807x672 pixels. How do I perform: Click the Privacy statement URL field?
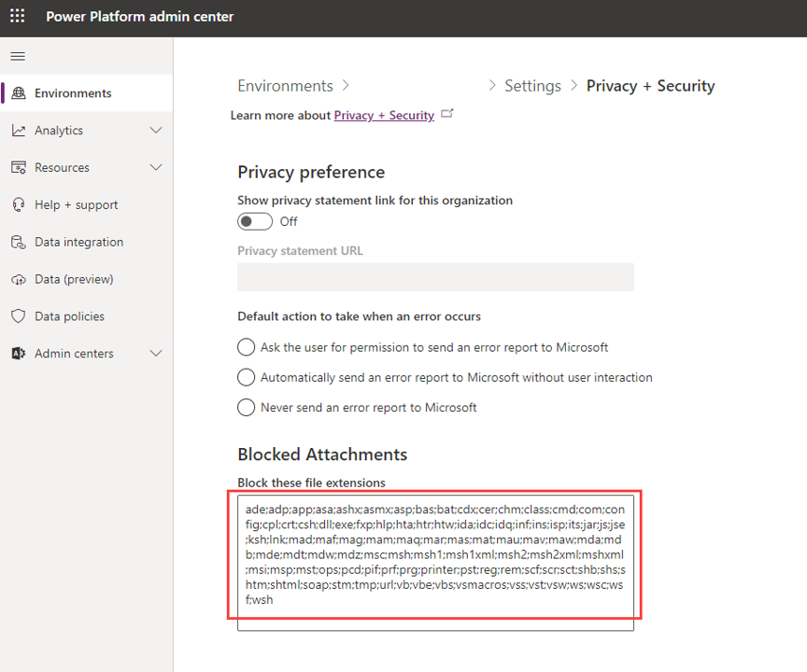tap(435, 277)
